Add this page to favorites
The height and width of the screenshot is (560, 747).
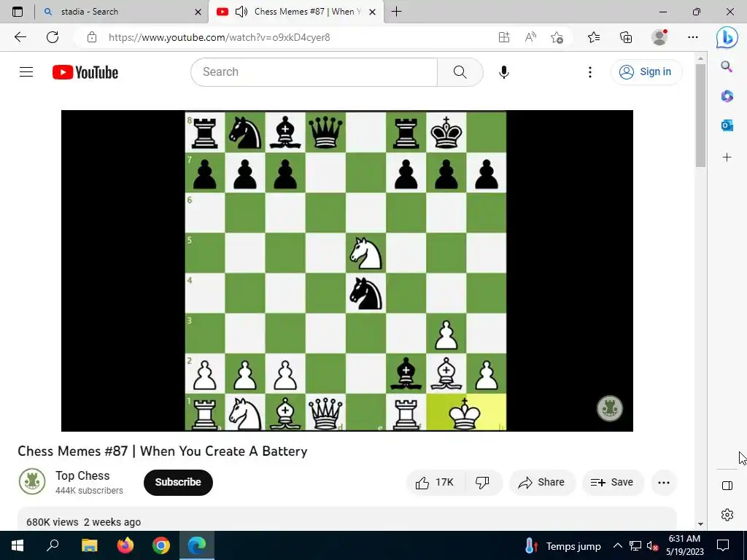coord(557,38)
